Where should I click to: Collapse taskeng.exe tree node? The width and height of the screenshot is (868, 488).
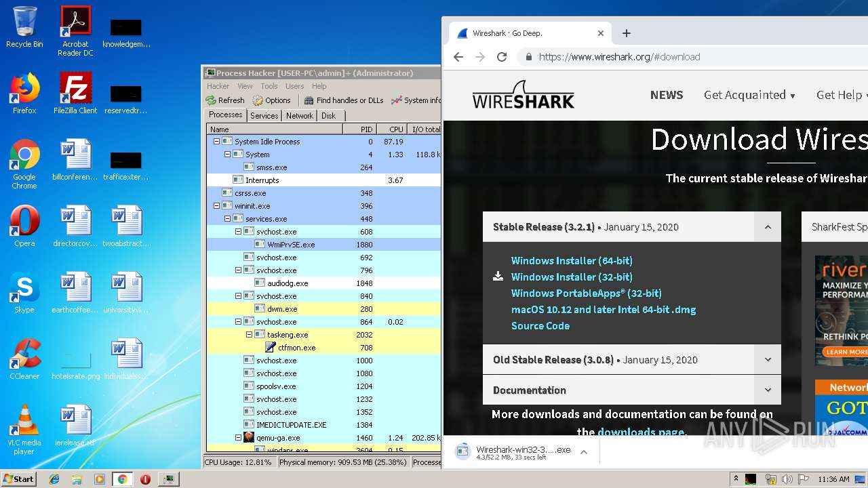pos(250,335)
